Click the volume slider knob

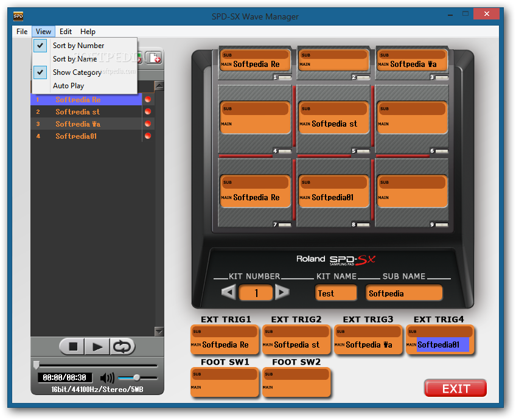[x=136, y=377]
